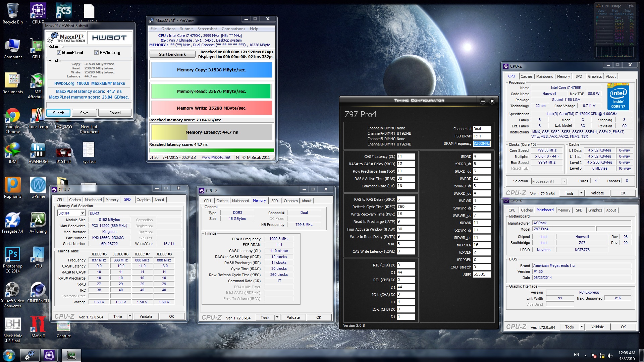Click the Memory-Copy result bar
Image resolution: width=644 pixels, height=362 pixels.
[212, 70]
